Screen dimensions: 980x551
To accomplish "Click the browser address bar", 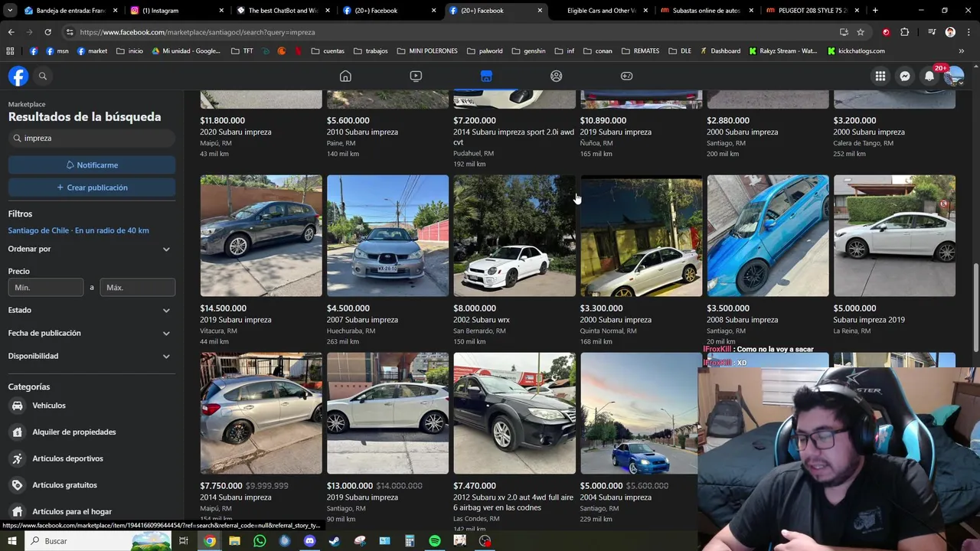I will pyautogui.click(x=452, y=32).
